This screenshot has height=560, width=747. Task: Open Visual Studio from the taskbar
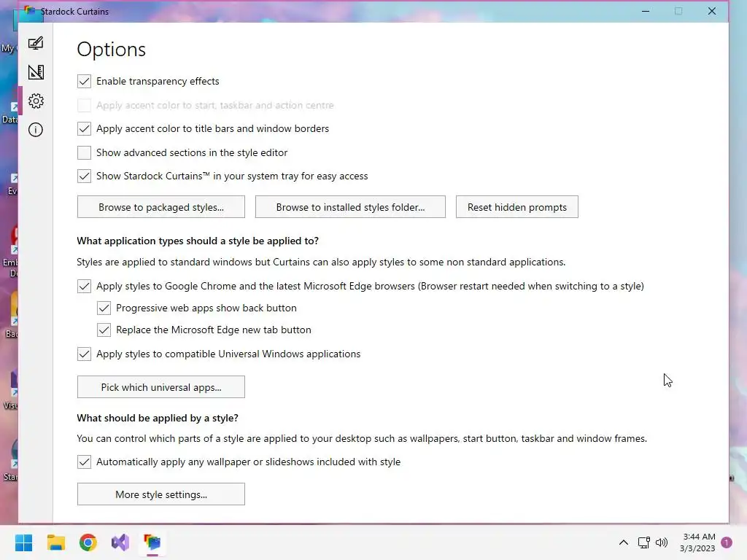(x=120, y=542)
